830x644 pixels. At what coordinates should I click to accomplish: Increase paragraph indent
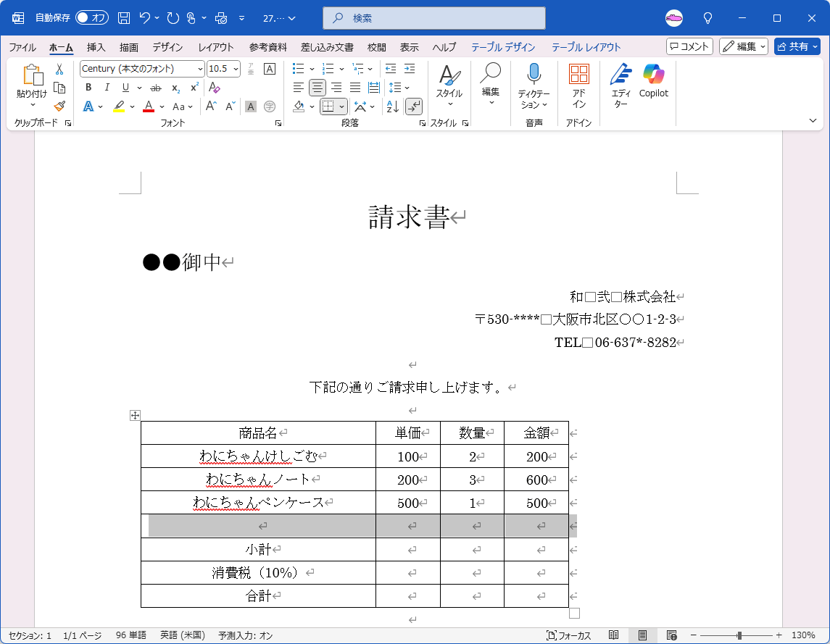coord(410,69)
